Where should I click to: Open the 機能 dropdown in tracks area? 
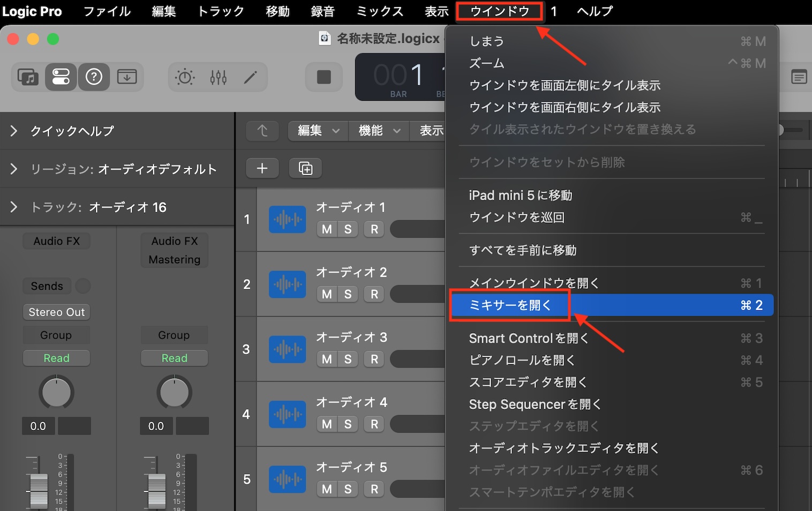379,131
